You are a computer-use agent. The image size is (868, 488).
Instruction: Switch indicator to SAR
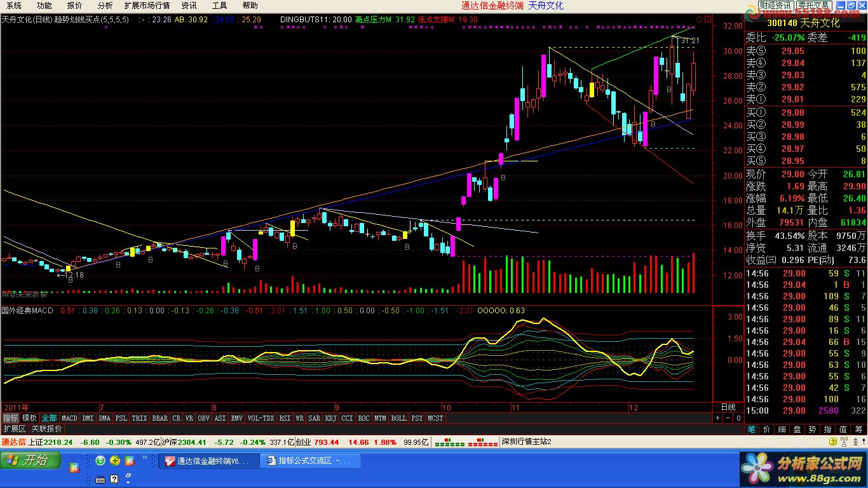(x=314, y=418)
